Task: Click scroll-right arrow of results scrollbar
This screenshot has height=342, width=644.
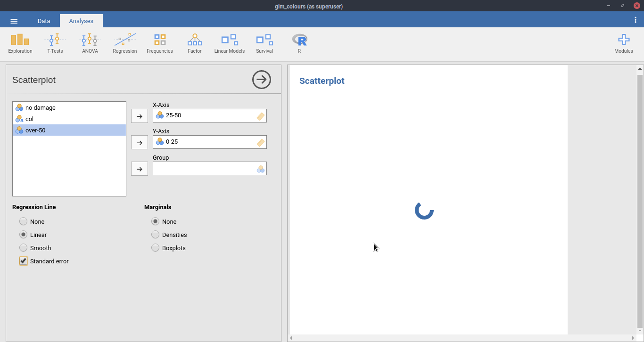Action: 633,338
